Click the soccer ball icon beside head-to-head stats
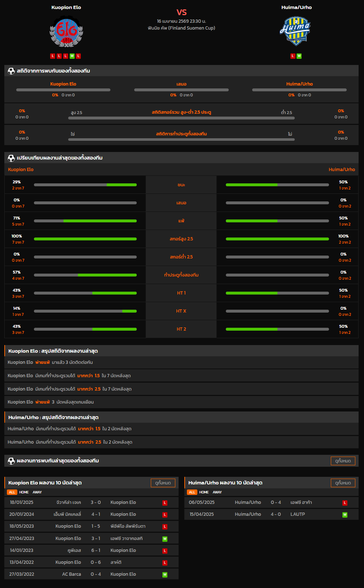 click(x=11, y=71)
